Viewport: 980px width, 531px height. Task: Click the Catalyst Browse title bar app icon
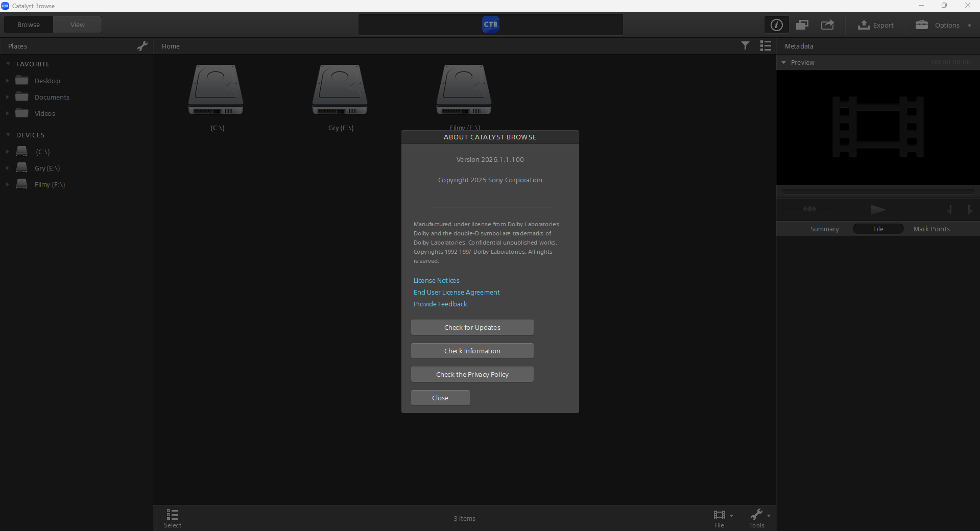coord(5,6)
